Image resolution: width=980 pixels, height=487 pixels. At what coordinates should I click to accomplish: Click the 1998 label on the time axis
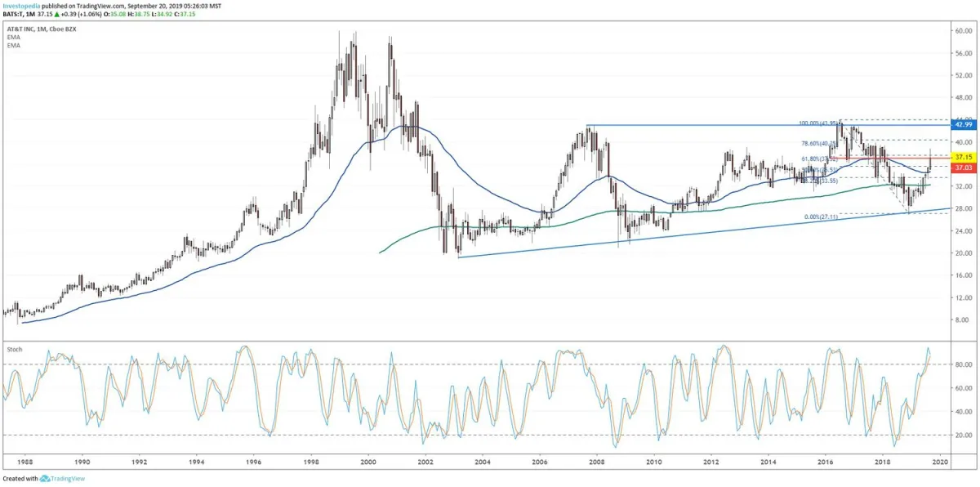tap(311, 462)
